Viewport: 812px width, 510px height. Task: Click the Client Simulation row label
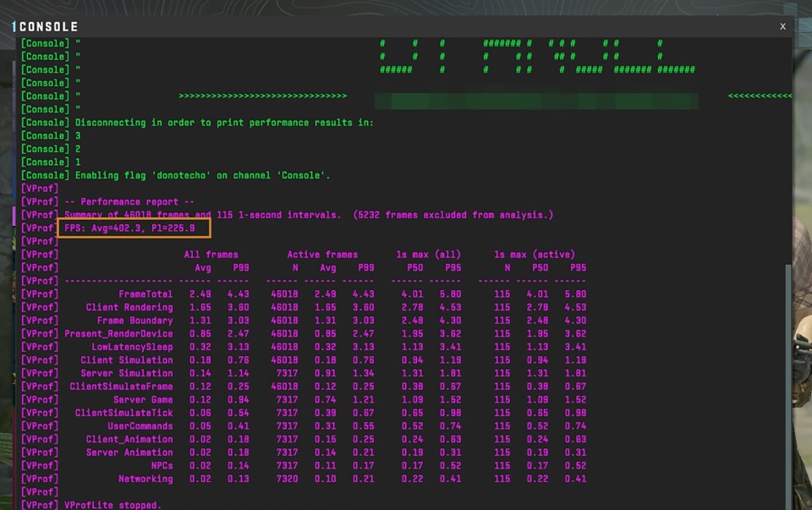point(127,359)
